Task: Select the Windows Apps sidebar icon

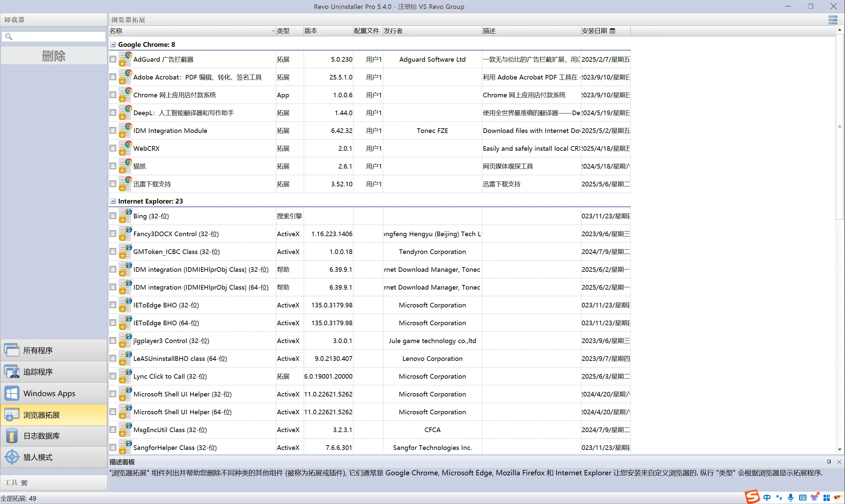Action: coord(12,393)
